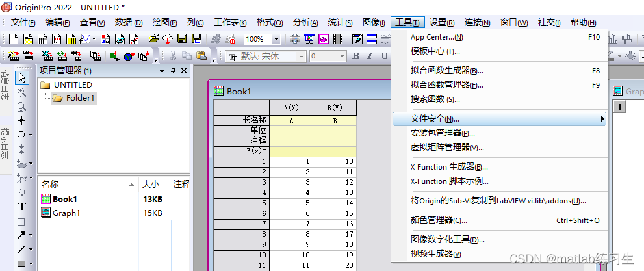
Task: Expand the Arrow tool dropdown arrow
Action: pyautogui.click(x=31, y=235)
